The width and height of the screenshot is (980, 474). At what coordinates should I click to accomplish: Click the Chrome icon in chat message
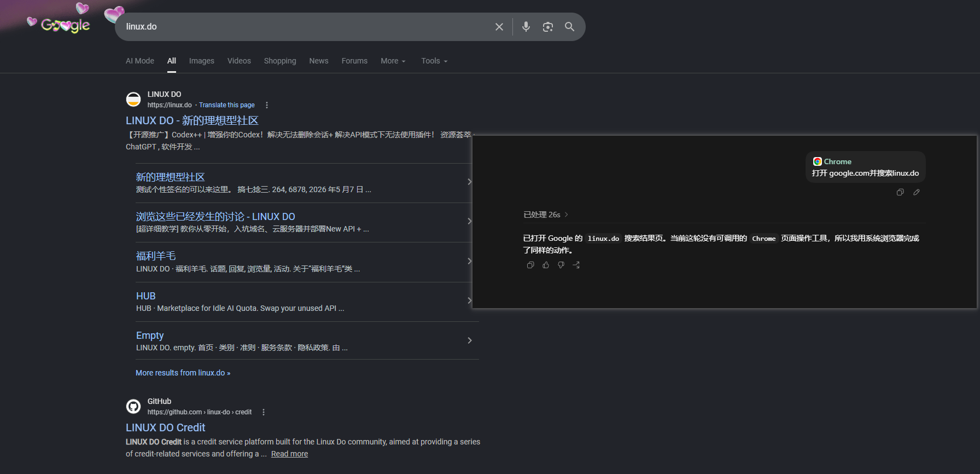[817, 161]
